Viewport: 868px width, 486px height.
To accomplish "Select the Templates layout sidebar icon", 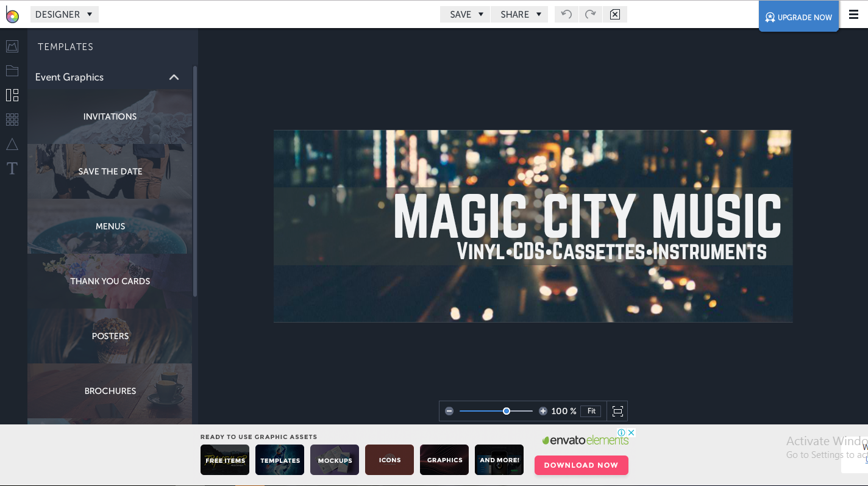I will 12,95.
